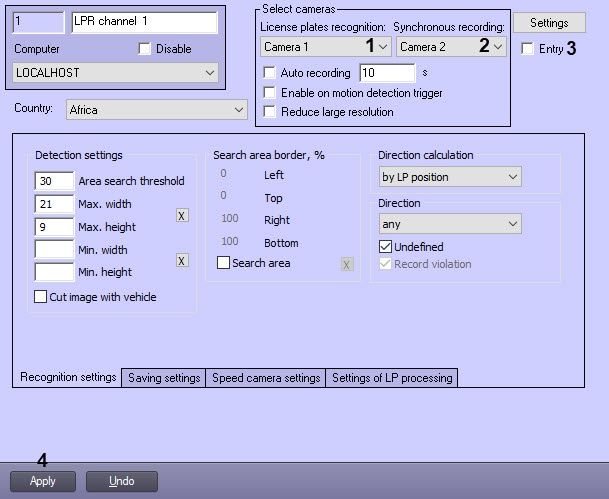Open the Country dropdown showing Africa

[x=157, y=110]
